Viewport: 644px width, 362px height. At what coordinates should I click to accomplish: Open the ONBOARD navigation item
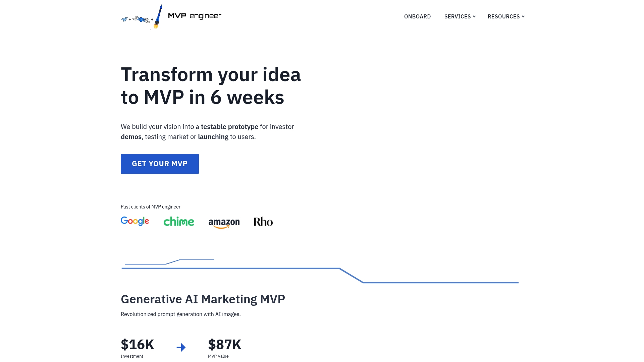point(417,16)
